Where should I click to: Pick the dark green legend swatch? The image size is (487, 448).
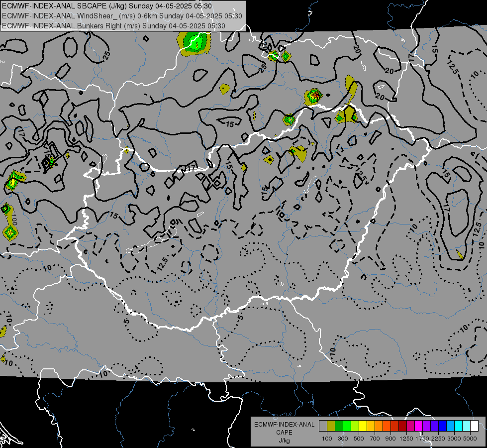[x=339, y=426]
